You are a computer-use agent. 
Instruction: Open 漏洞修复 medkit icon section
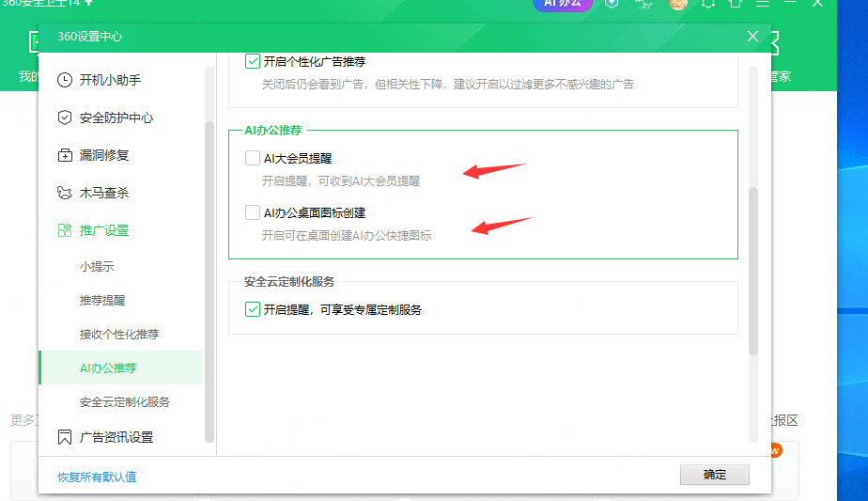point(93,155)
